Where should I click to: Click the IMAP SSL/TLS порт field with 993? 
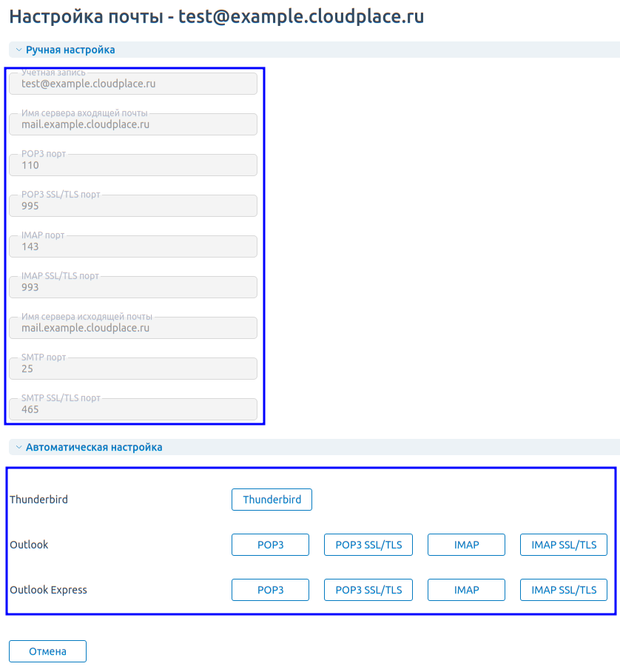(133, 286)
